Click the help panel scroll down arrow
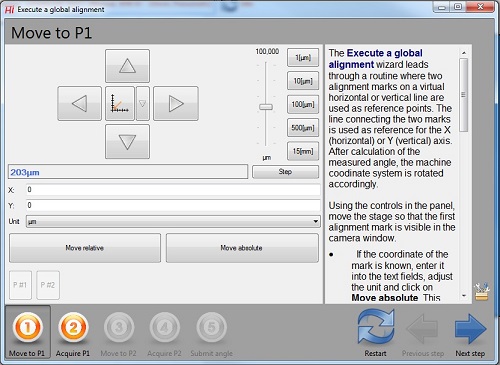The height and width of the screenshot is (365, 500). [464, 295]
